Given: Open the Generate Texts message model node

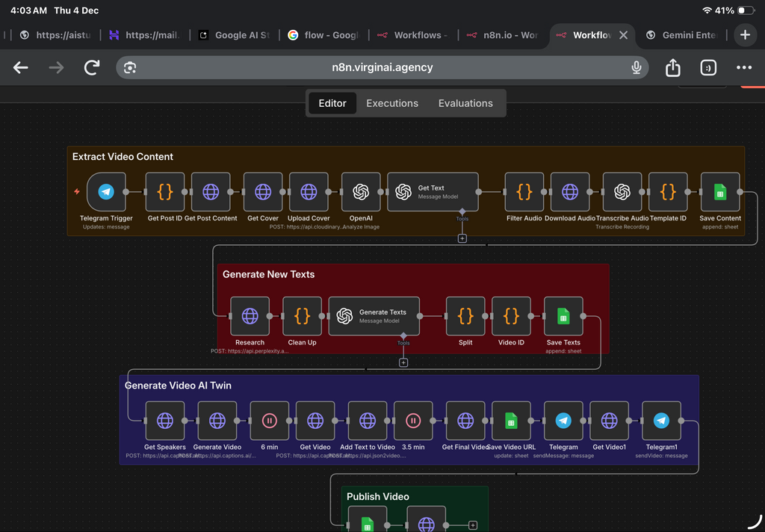Looking at the screenshot, I should point(374,315).
